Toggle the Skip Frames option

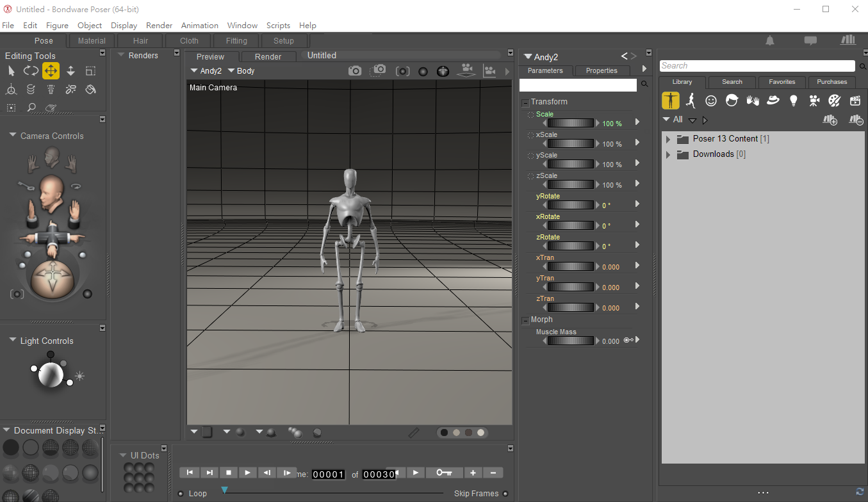click(x=505, y=494)
